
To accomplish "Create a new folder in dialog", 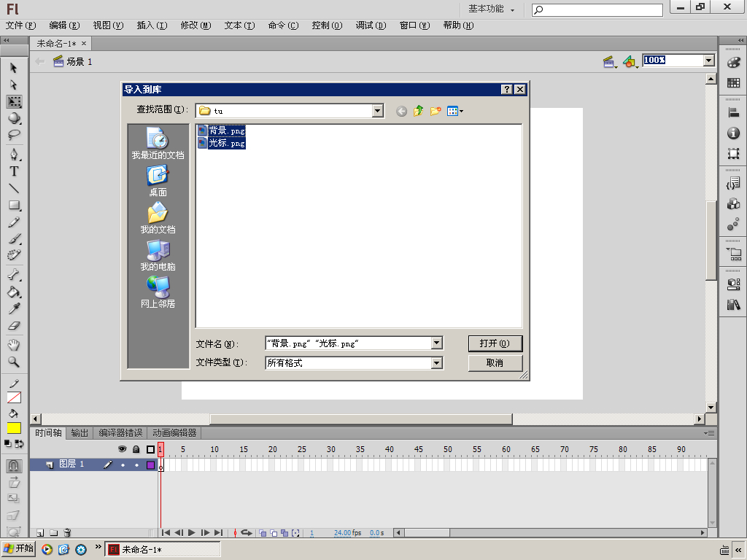I will click(x=436, y=111).
